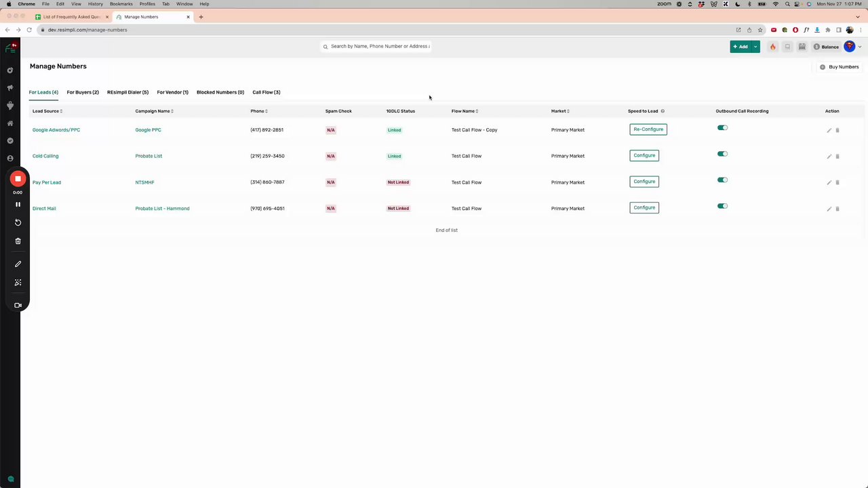Click the chat bubble icon at bottom-left

10,479
